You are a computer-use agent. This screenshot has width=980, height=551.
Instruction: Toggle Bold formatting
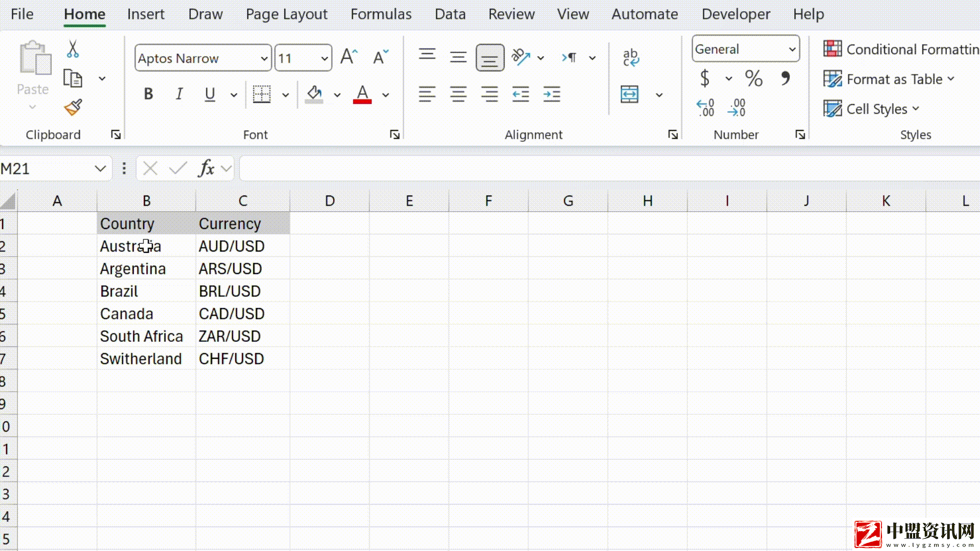click(149, 94)
